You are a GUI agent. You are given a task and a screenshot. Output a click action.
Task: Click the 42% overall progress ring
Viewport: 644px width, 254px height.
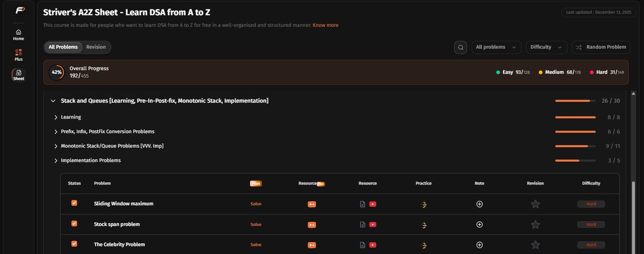(x=56, y=72)
